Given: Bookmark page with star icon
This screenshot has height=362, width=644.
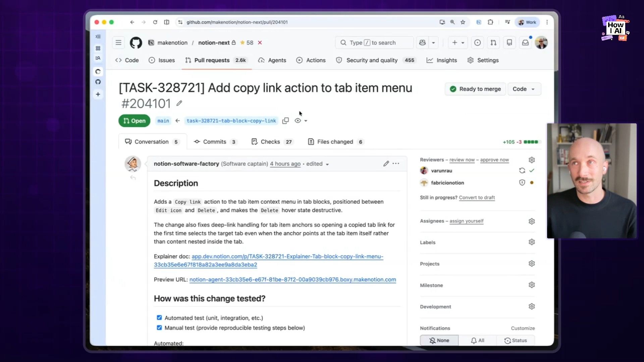Looking at the screenshot, I should (x=463, y=22).
